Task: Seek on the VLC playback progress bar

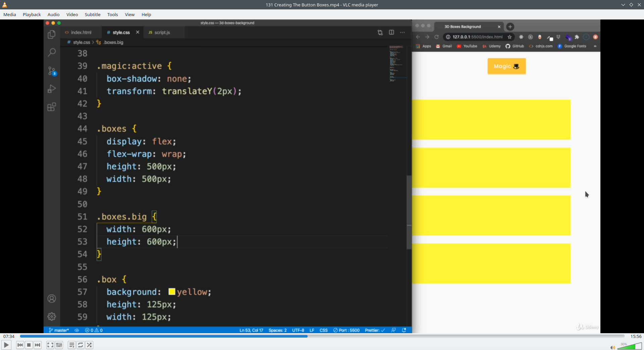Action: point(322,336)
